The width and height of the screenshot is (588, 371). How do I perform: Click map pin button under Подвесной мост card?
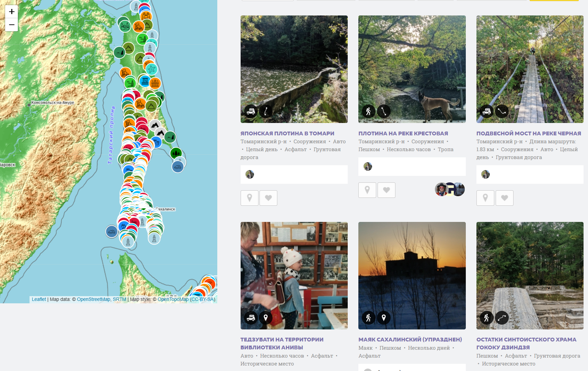(x=485, y=198)
